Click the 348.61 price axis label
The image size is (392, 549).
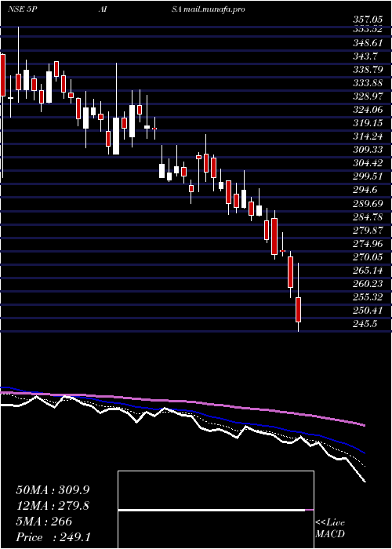click(367, 43)
